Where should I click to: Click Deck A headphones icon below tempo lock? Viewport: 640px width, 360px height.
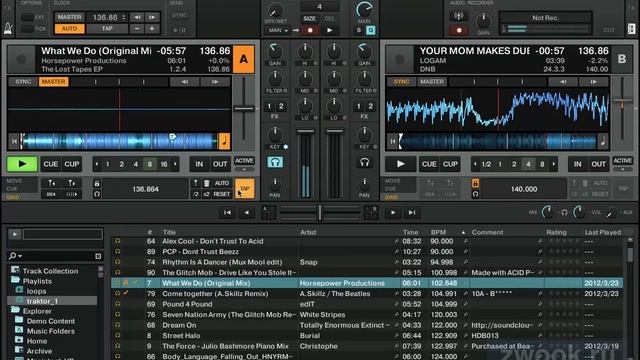tap(97, 194)
